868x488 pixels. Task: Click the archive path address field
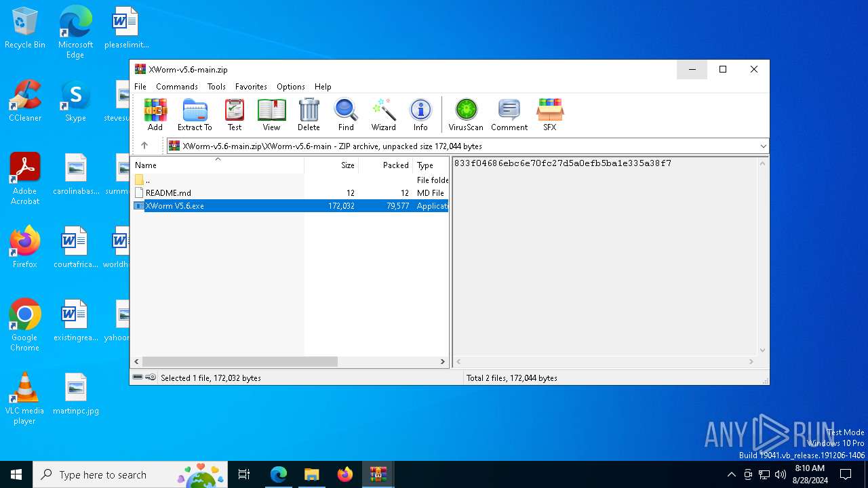[468, 146]
